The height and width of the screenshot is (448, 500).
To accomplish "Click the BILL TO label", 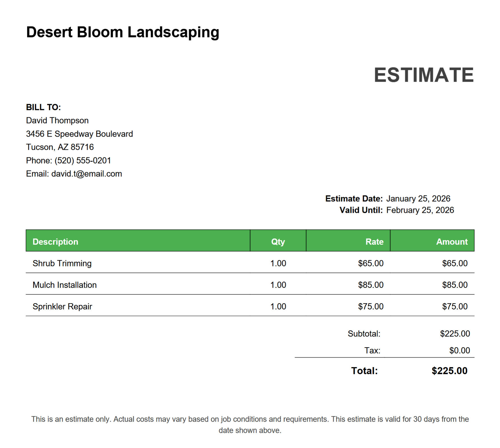I will (43, 107).
